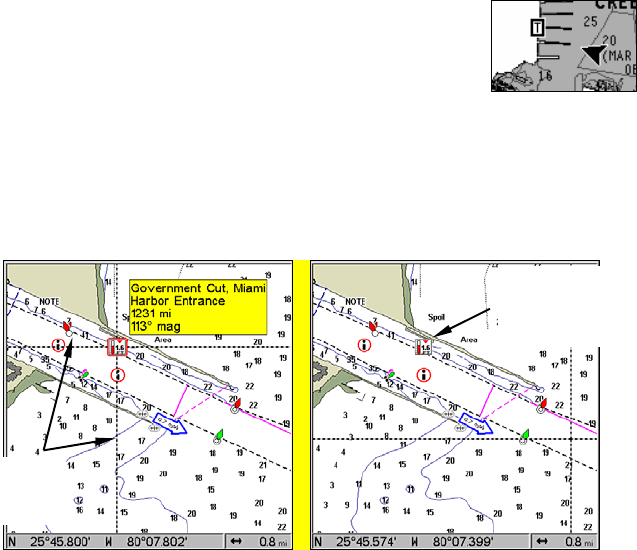Select the highlighted tide station icon under the yellow popup
This screenshot has height=550, width=637.
coord(117,347)
